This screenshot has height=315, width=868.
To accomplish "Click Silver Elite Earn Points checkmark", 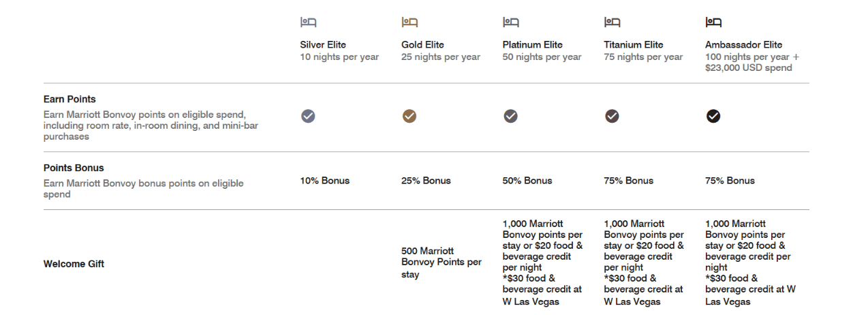I will point(308,117).
